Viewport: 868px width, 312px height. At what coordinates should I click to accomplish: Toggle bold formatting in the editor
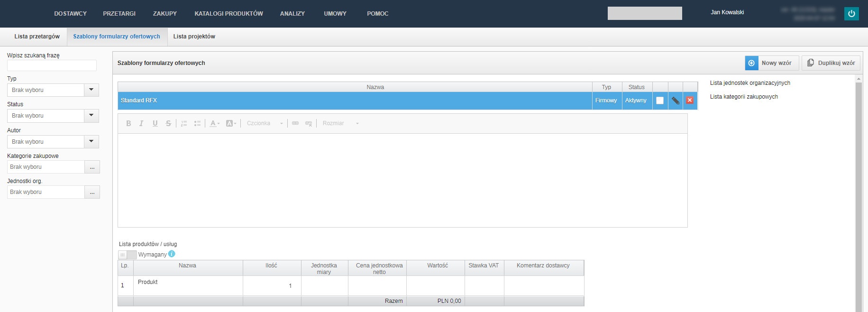coord(128,123)
